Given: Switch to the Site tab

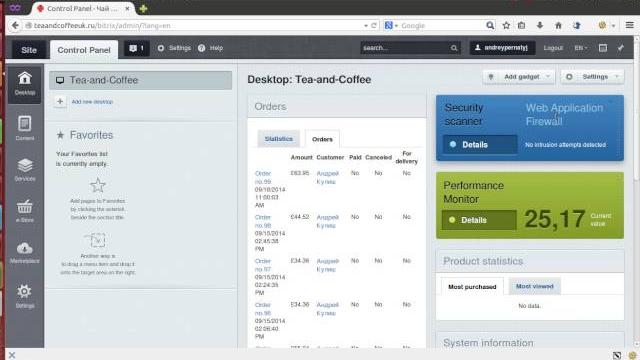Looking at the screenshot, I should click(x=29, y=50).
